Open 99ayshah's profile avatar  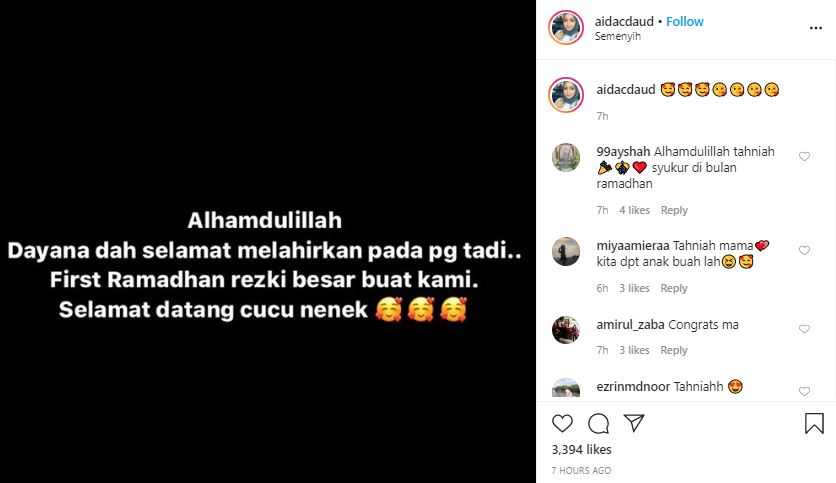pos(566,157)
